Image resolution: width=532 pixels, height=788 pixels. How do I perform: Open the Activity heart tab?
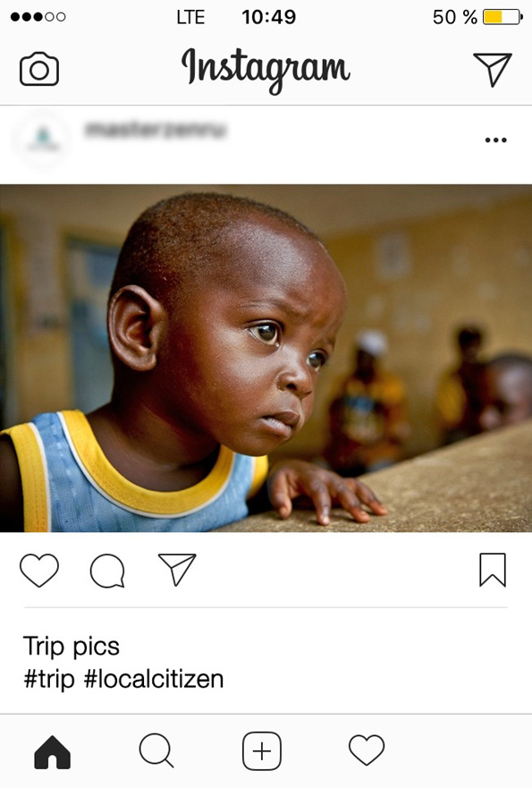pyautogui.click(x=367, y=750)
